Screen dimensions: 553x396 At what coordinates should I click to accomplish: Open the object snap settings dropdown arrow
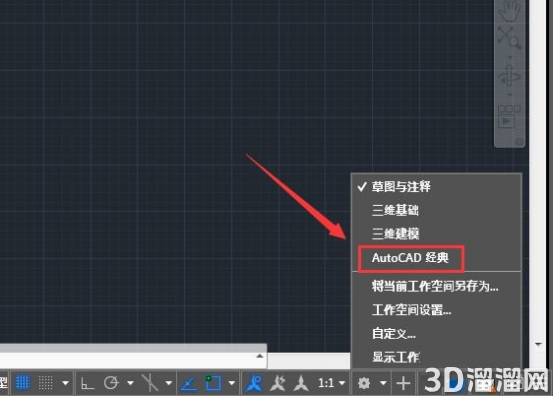click(x=232, y=383)
